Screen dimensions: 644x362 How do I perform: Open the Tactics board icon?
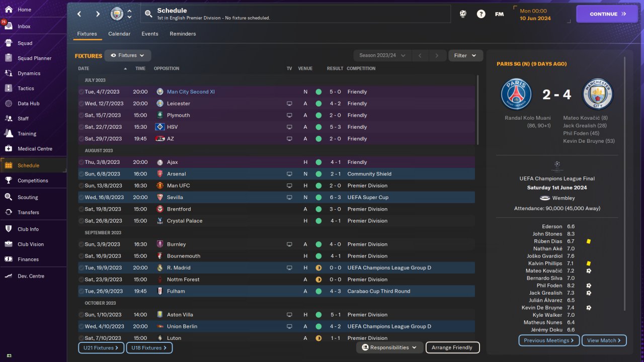(9, 88)
